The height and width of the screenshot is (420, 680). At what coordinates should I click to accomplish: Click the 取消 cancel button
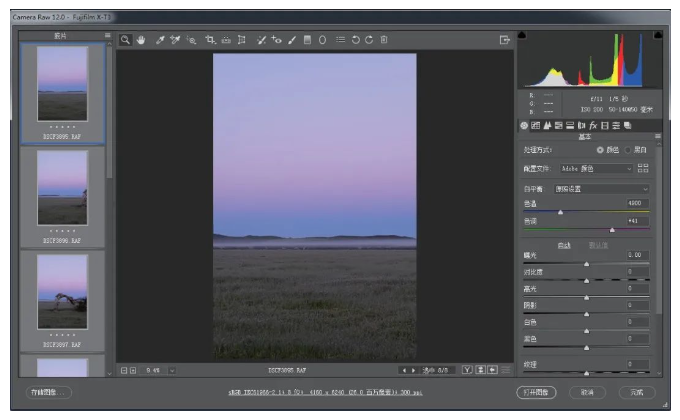(x=587, y=392)
